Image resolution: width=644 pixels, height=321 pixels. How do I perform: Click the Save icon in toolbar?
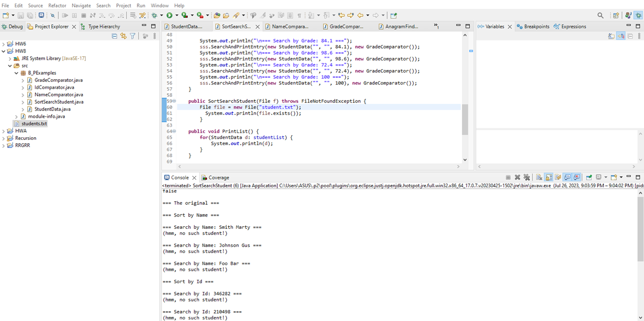21,15
